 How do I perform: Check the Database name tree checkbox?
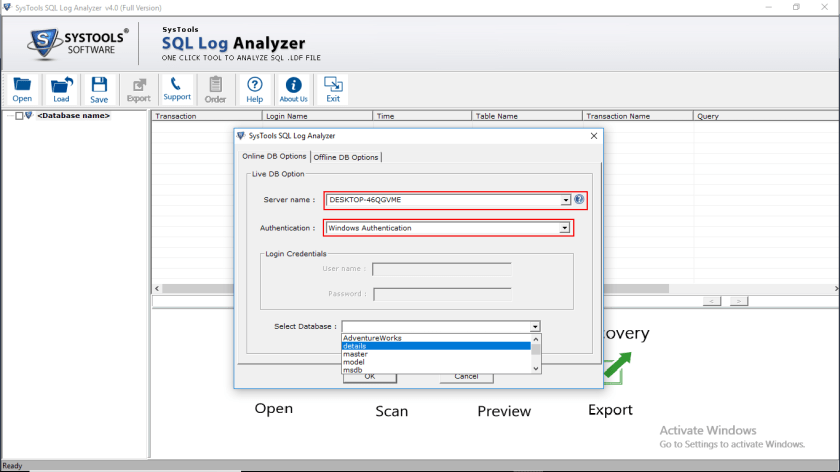pyautogui.click(x=19, y=116)
